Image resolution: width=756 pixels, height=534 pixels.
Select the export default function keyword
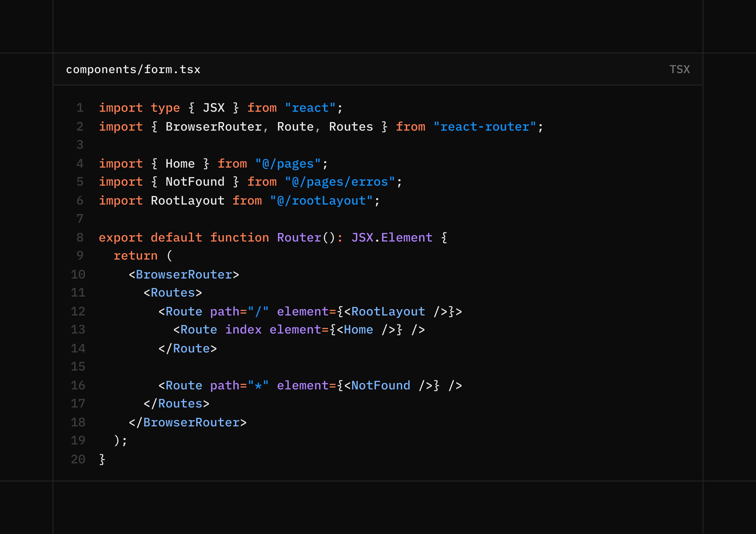click(150, 237)
